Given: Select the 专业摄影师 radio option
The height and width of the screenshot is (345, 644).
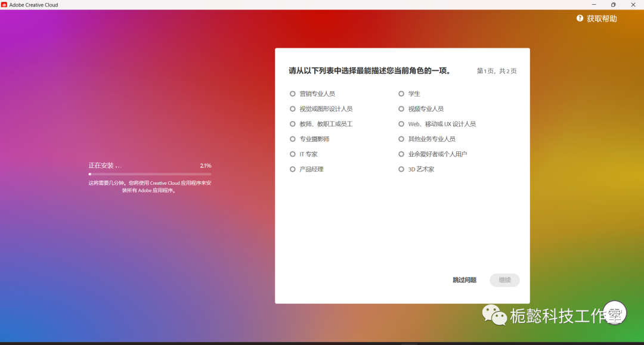Looking at the screenshot, I should click(x=293, y=139).
